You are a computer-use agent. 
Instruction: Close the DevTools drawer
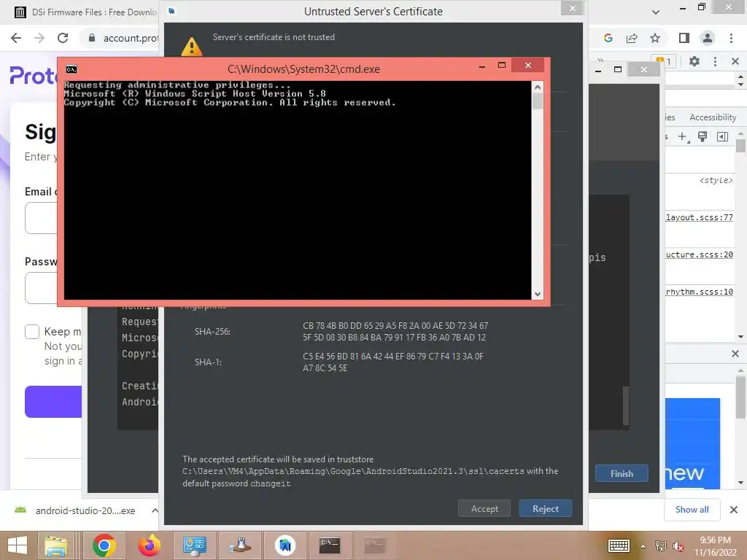tap(735, 354)
